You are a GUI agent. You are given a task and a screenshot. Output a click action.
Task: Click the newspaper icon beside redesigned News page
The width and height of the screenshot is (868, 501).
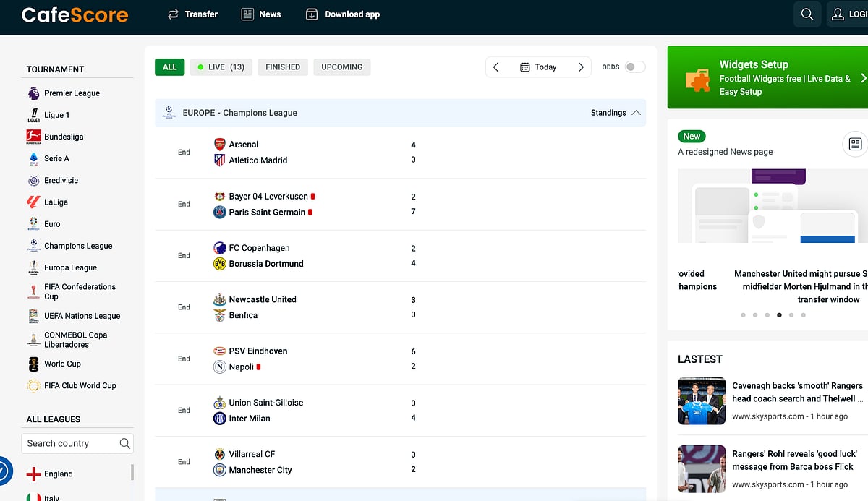[x=855, y=144]
